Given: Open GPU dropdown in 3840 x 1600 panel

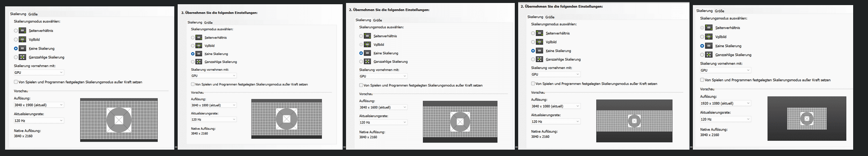Looking at the screenshot, I should point(383,76).
